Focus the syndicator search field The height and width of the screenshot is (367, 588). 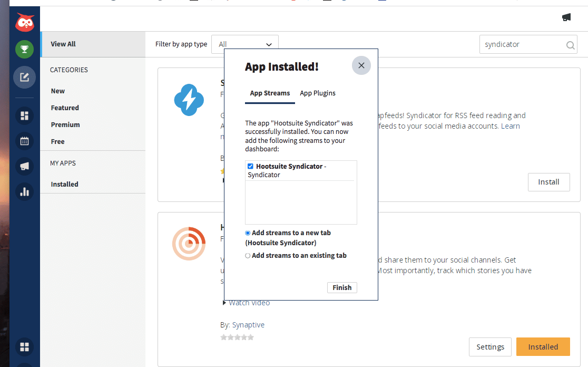524,45
